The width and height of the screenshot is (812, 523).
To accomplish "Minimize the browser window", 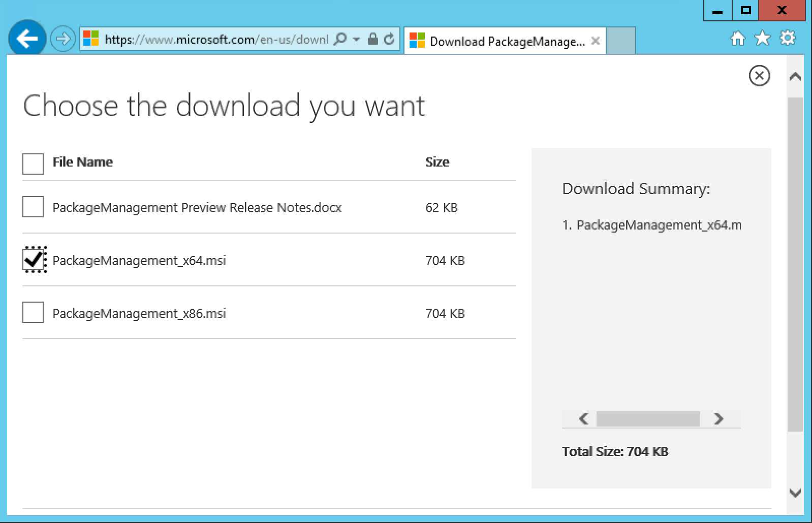I will pos(717,11).
